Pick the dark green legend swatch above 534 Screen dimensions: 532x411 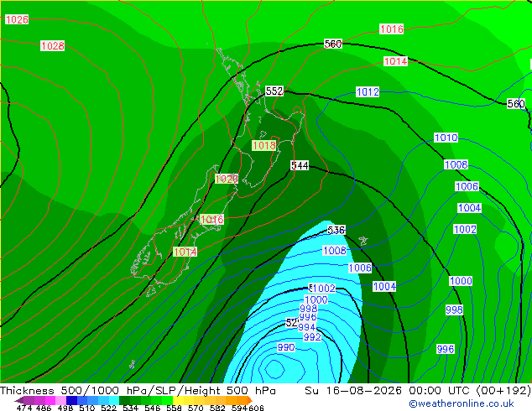click(x=124, y=400)
